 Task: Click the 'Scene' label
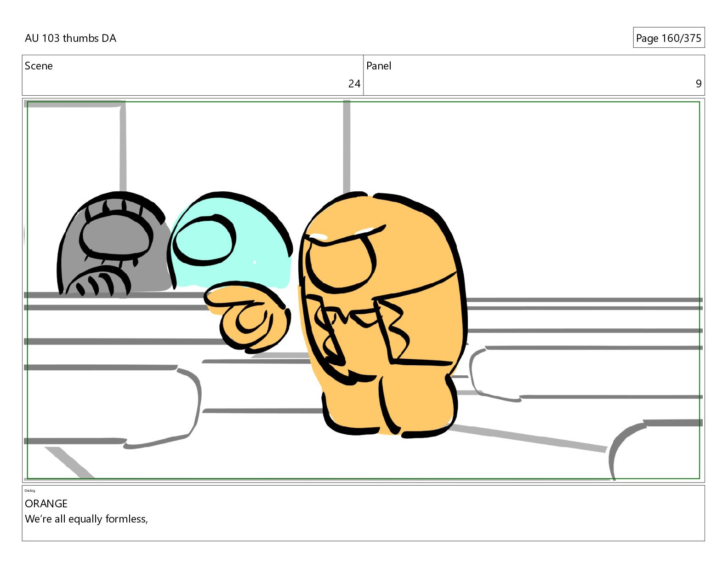(39, 66)
